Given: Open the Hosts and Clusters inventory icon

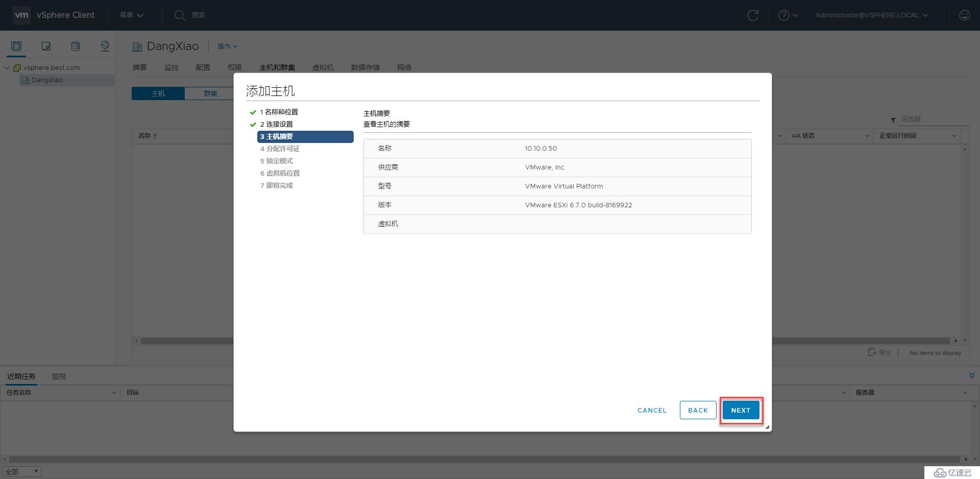Looking at the screenshot, I should [x=16, y=46].
